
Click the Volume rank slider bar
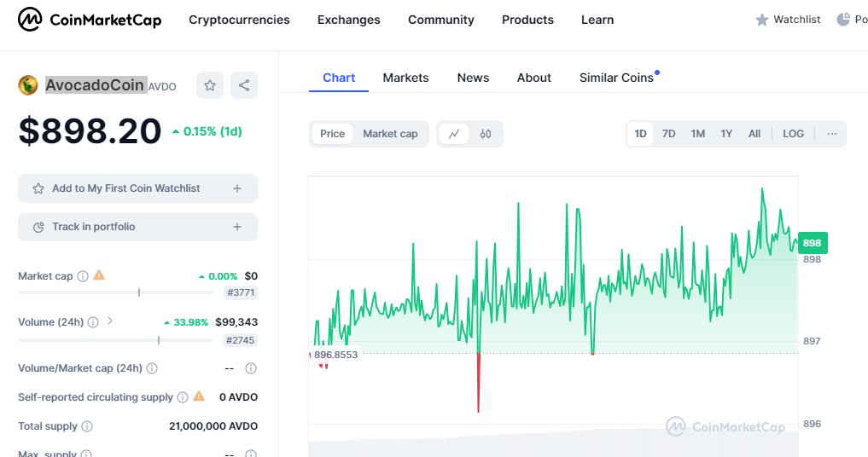pos(116,340)
